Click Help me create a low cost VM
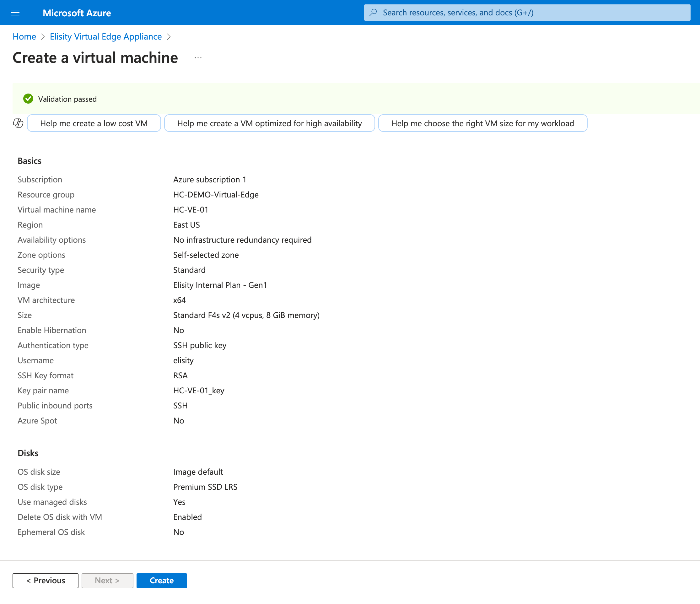The width and height of the screenshot is (700, 604). click(94, 123)
